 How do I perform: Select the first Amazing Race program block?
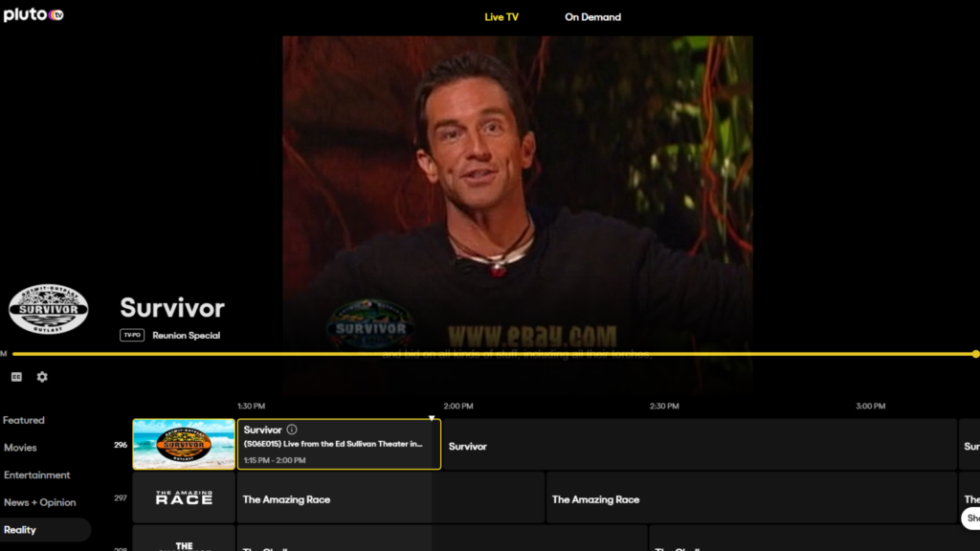pyautogui.click(x=390, y=497)
